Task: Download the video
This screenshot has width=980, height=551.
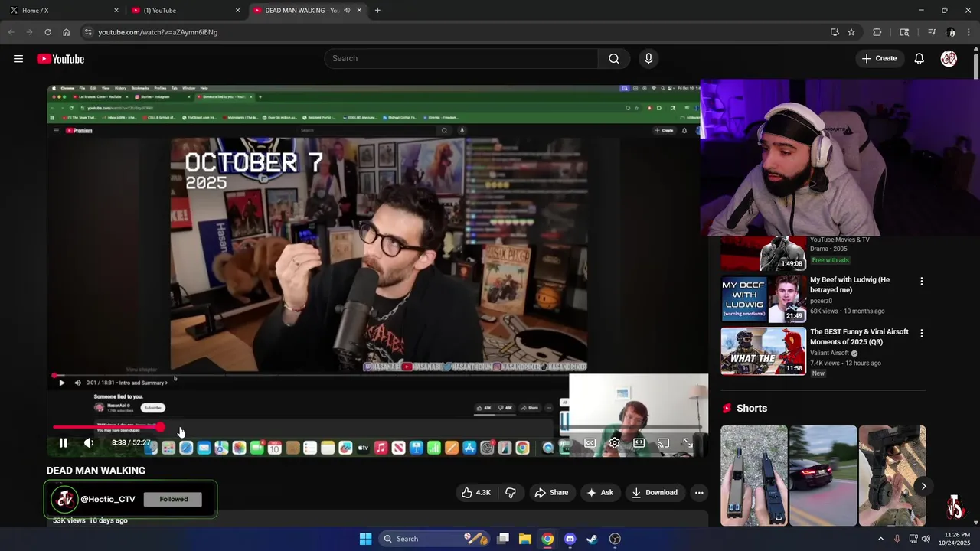Action: pyautogui.click(x=654, y=493)
